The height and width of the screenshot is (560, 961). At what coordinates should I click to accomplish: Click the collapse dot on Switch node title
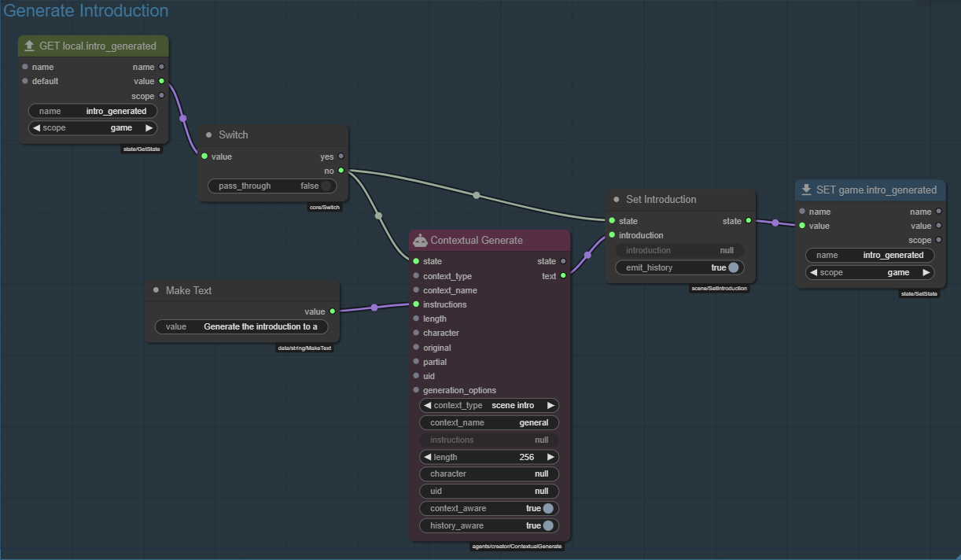(x=209, y=135)
